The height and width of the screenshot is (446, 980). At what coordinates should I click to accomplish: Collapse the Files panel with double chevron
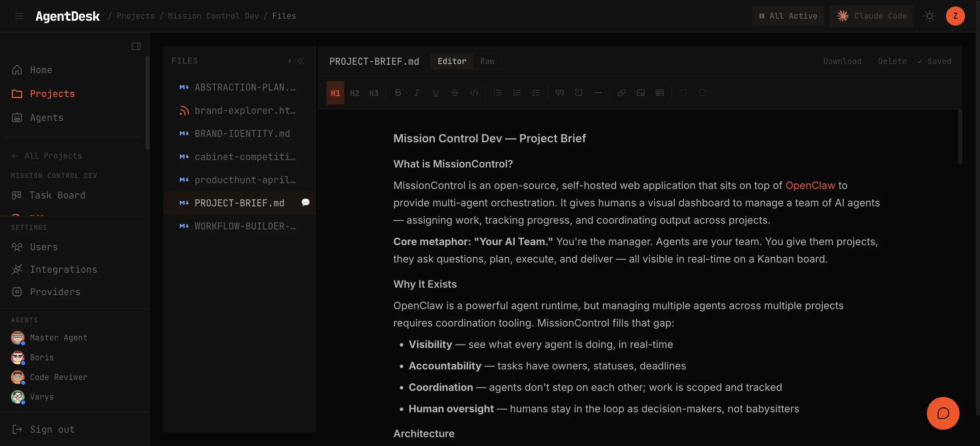click(300, 61)
